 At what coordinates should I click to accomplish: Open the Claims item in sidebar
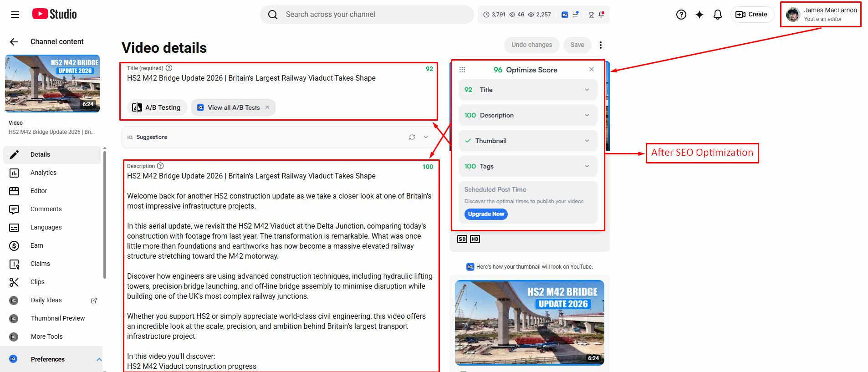52,264
